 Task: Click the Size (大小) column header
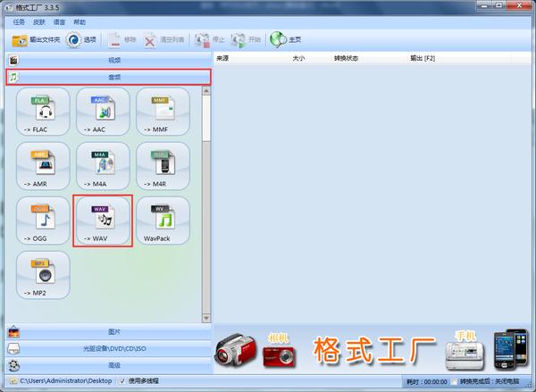[x=310, y=58]
